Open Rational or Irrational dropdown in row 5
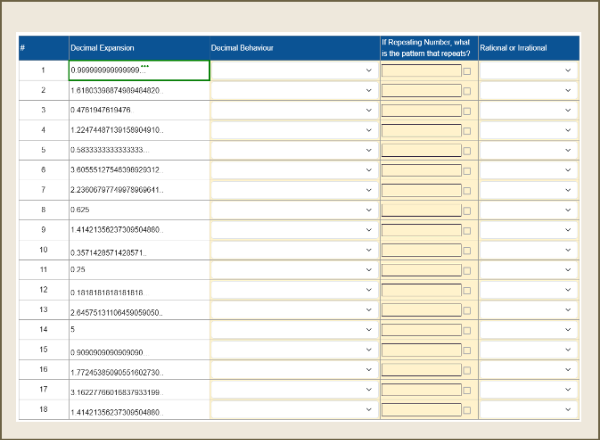Viewport: 600px width, 440px height. pos(527,150)
